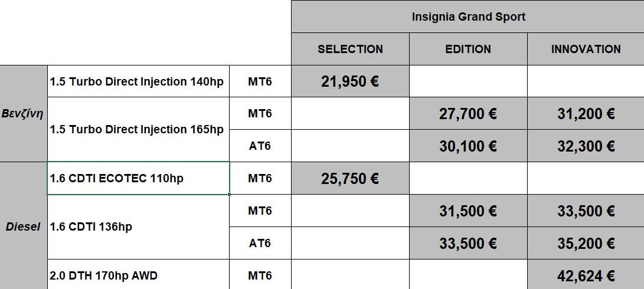Select the Βενζίνη fuel category cell
The width and height of the screenshot is (644, 289).
23,113
